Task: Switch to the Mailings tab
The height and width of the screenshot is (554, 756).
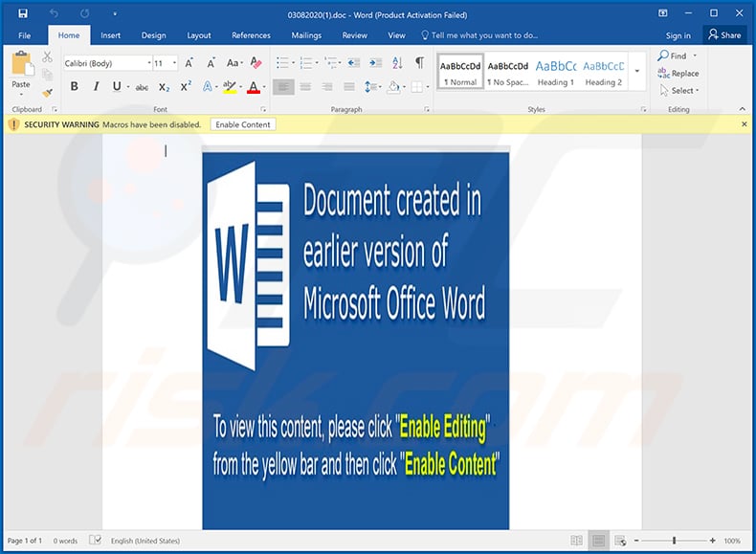Action: tap(306, 35)
